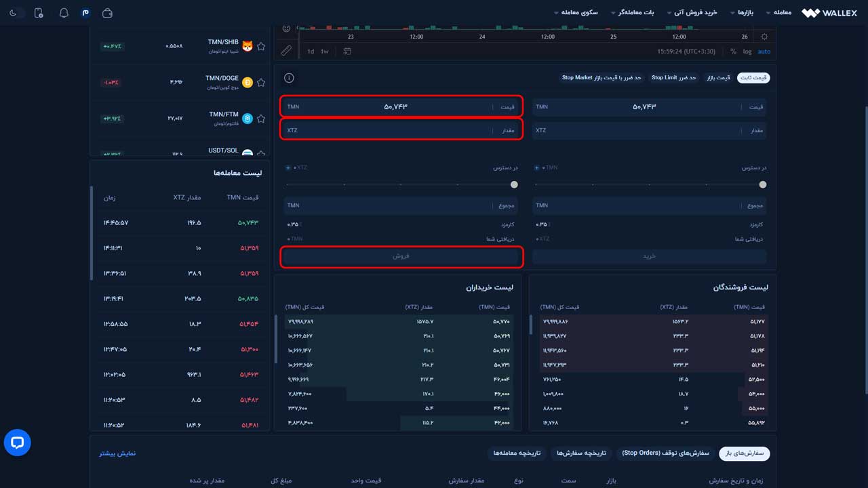Click chart time 15:59:24 (UTC+3:30)
Image resolution: width=868 pixels, height=488 pixels.
686,52
